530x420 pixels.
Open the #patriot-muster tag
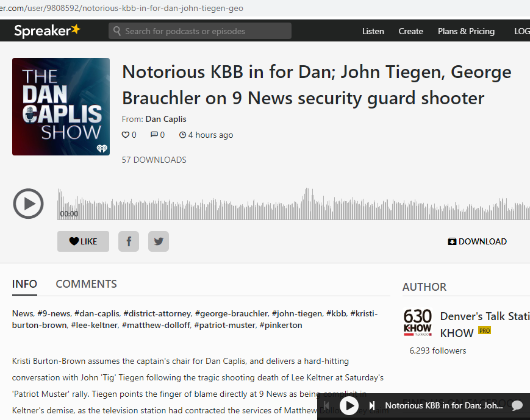click(225, 325)
